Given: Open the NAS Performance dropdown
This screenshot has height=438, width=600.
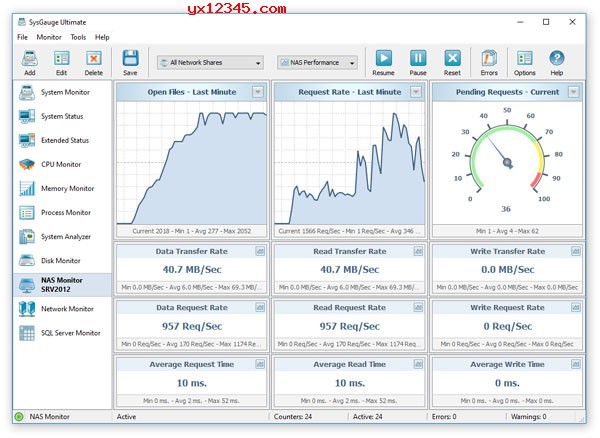Looking at the screenshot, I should 318,63.
